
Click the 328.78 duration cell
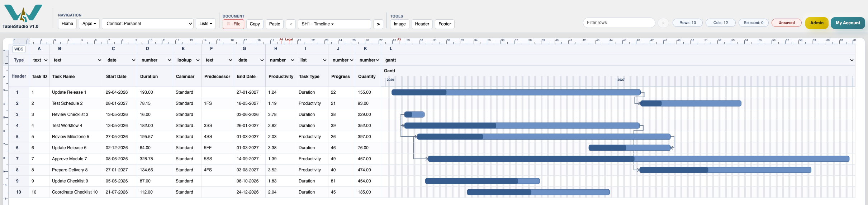pos(155,159)
